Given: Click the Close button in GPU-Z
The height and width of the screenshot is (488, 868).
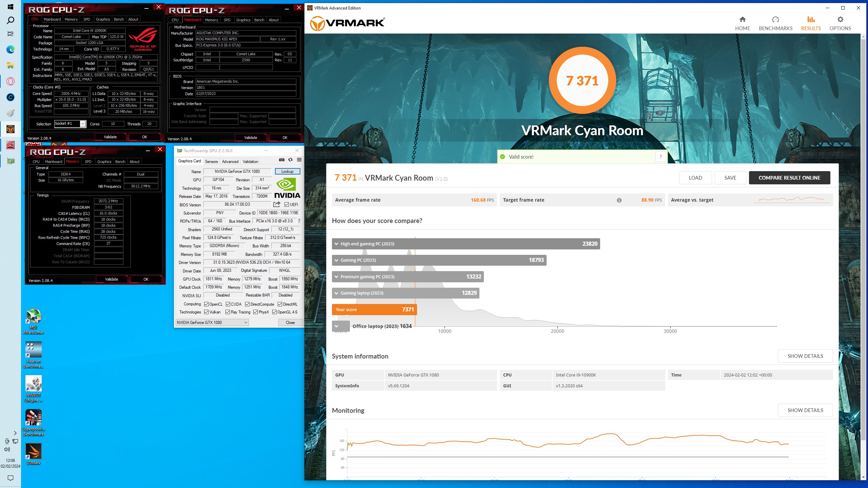Looking at the screenshot, I should pyautogui.click(x=290, y=323).
